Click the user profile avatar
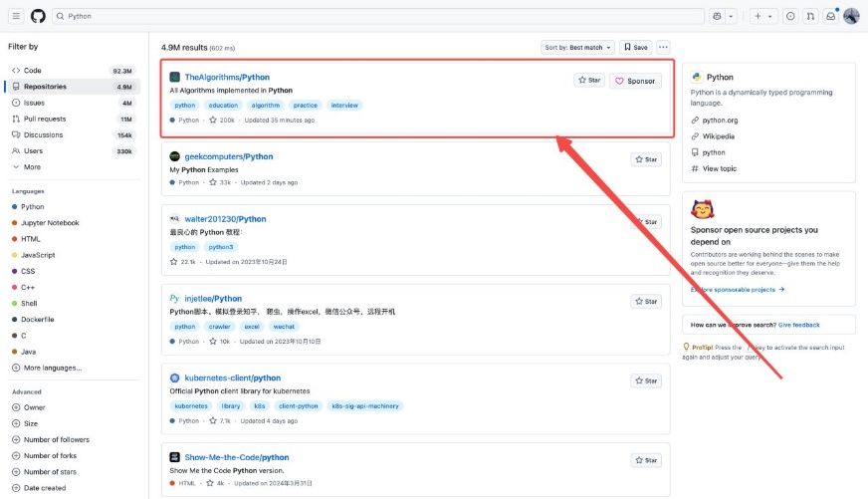 click(x=851, y=16)
